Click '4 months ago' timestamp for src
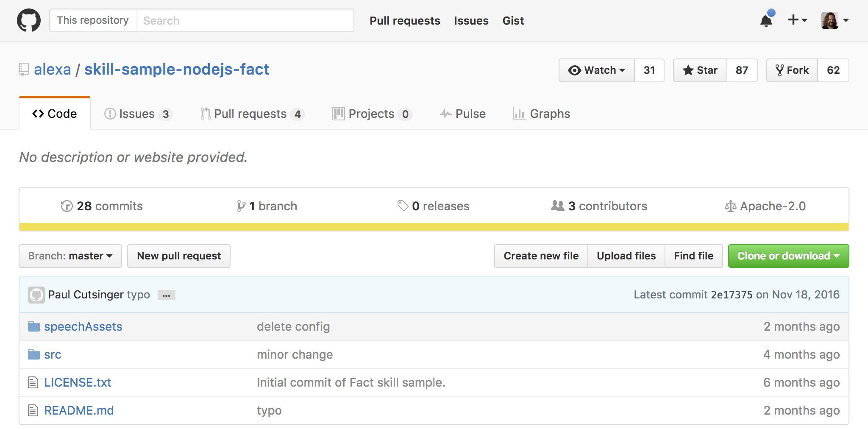This screenshot has height=429, width=868. pyautogui.click(x=801, y=354)
